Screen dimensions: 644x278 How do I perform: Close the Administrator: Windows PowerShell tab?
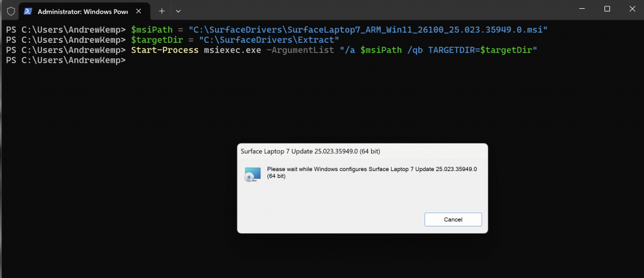138,11
